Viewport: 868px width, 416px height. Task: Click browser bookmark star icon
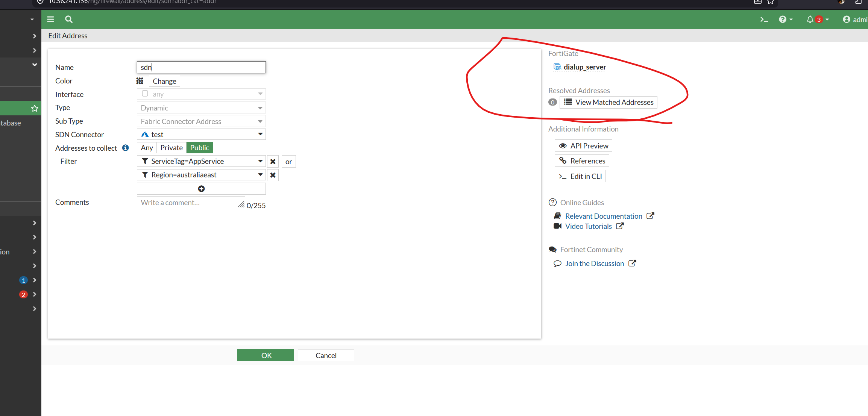pos(771,2)
